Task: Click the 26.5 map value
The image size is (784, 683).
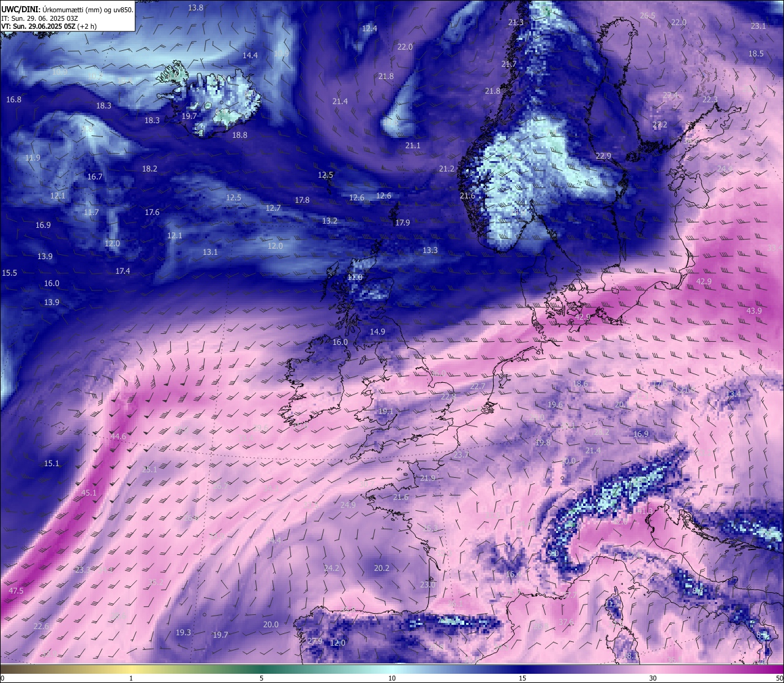Action: [x=647, y=16]
